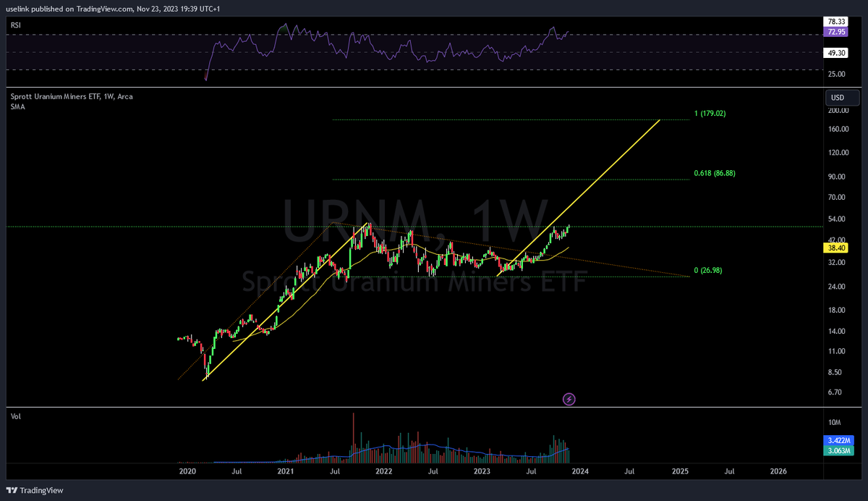Viewport: 868px width, 501px height.
Task: Click the 6.70 price scale label
Action: (835, 392)
